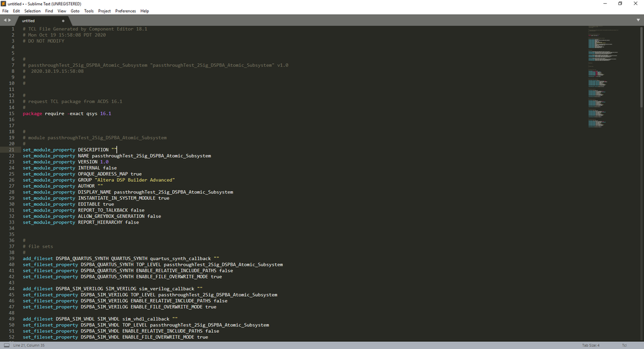
Task: Click the tab scroll right arrow
Action: (10, 20)
